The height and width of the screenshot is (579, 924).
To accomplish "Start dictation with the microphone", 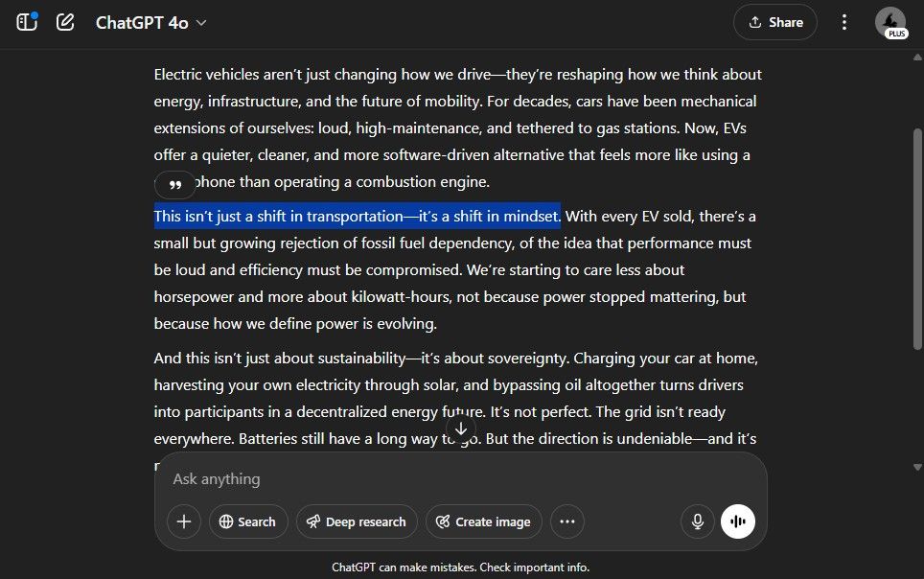I will (x=698, y=521).
